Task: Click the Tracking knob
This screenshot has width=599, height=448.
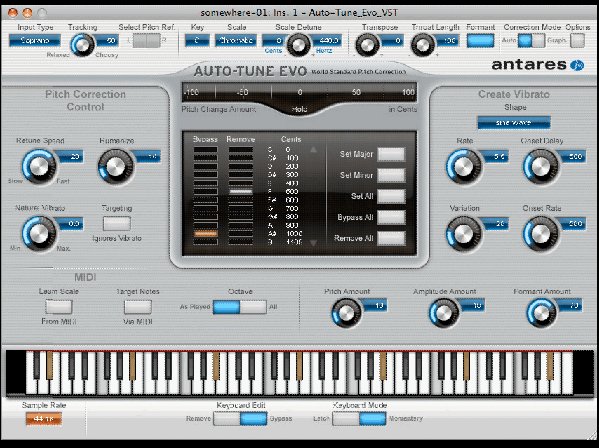Action: 83,45
